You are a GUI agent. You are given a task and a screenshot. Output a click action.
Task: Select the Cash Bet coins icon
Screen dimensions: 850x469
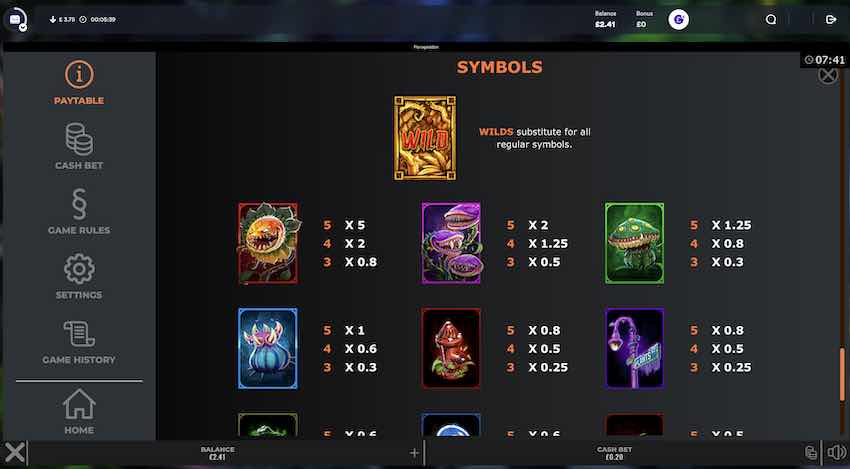click(79, 139)
